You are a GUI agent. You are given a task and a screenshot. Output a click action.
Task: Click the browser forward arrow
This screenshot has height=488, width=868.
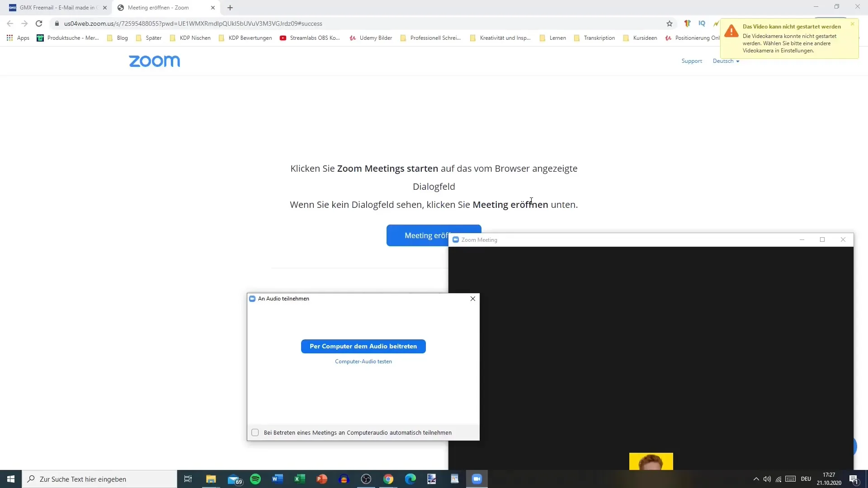tap(24, 23)
